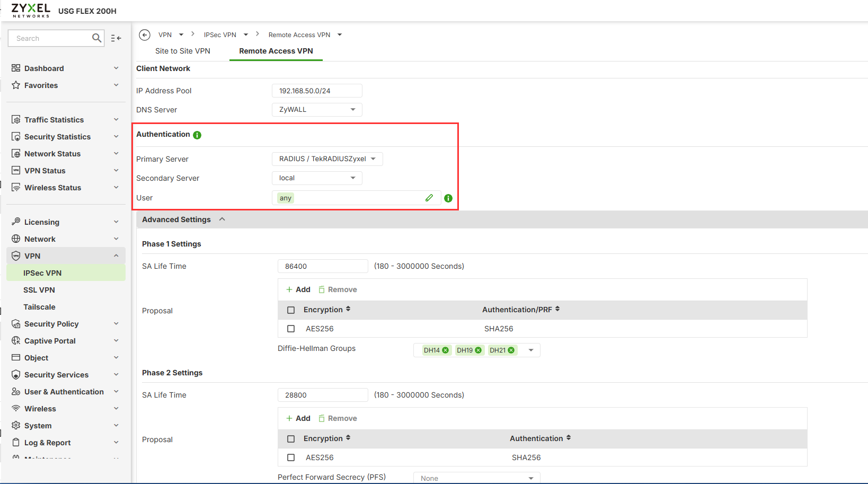Click the User field info icon
This screenshot has width=868, height=484.
click(x=448, y=198)
